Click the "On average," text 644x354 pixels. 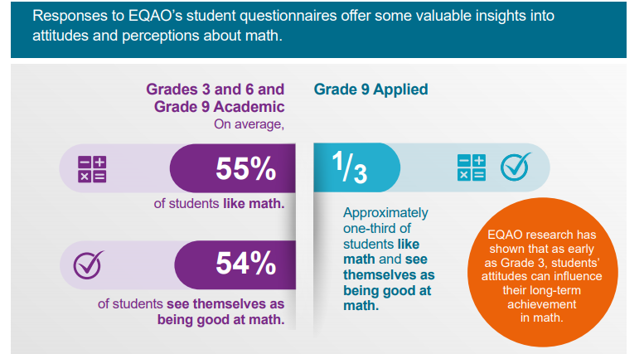(x=249, y=124)
